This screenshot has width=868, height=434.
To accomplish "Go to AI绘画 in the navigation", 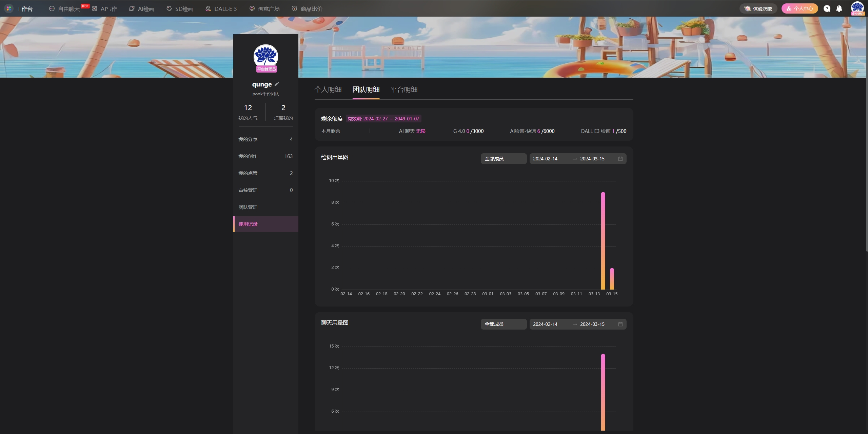I will pos(146,9).
